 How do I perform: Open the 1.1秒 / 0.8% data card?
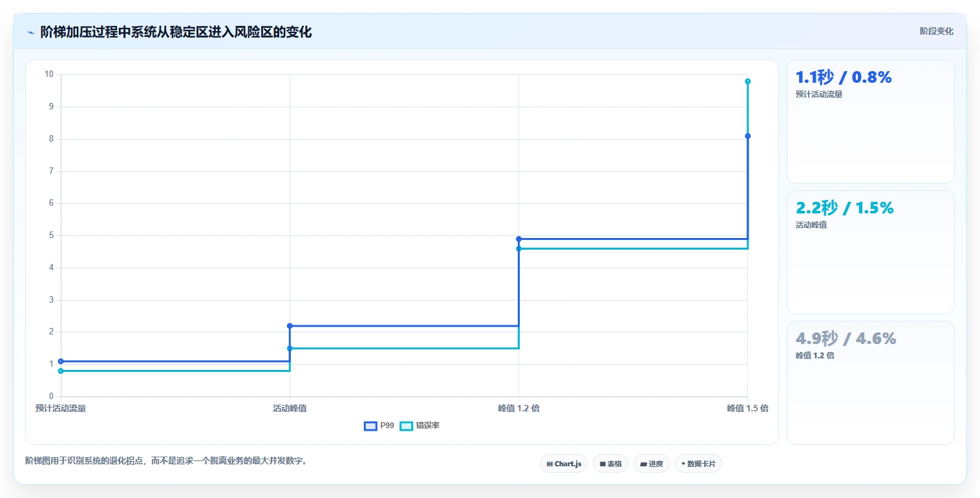[870, 122]
